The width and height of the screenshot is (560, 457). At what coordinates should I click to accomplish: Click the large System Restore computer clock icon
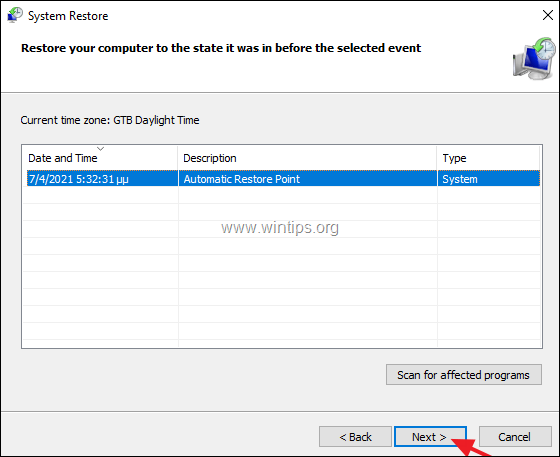(535, 59)
